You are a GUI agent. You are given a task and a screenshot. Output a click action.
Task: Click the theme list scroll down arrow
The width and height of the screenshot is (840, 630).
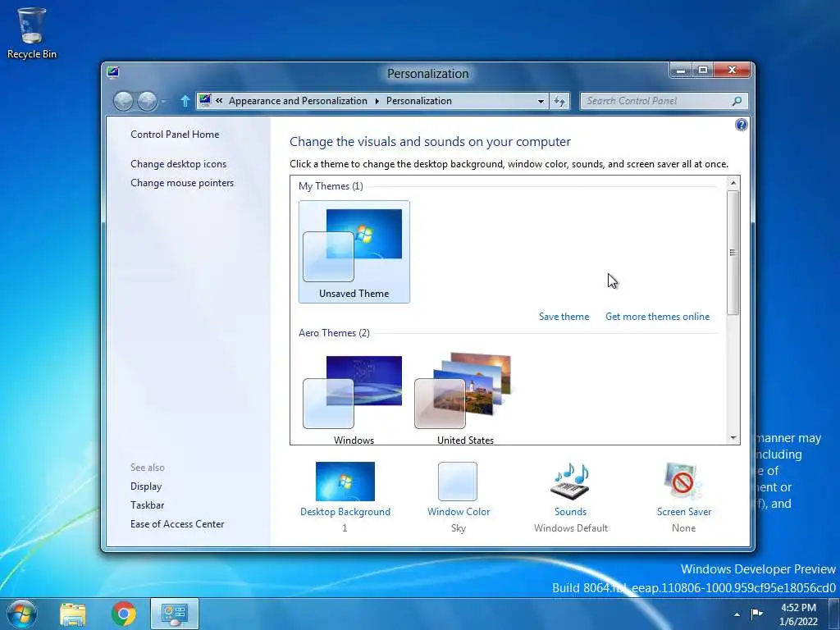(x=733, y=438)
